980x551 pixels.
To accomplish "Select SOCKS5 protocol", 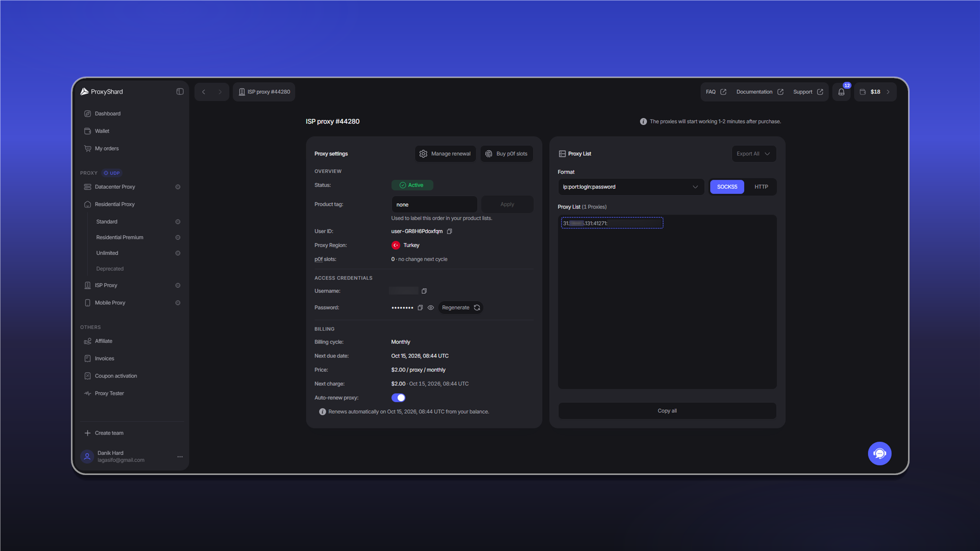I will 727,187.
